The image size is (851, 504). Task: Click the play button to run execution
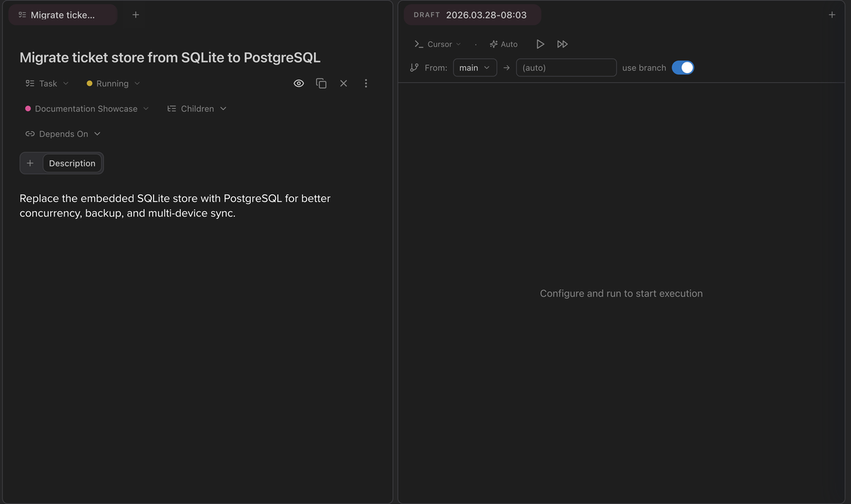(x=540, y=44)
